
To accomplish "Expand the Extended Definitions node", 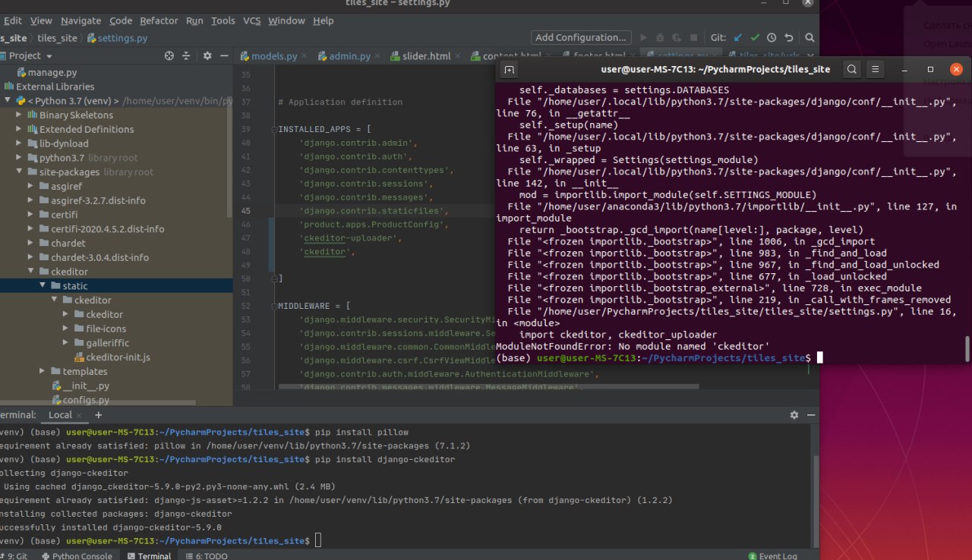I will (20, 129).
